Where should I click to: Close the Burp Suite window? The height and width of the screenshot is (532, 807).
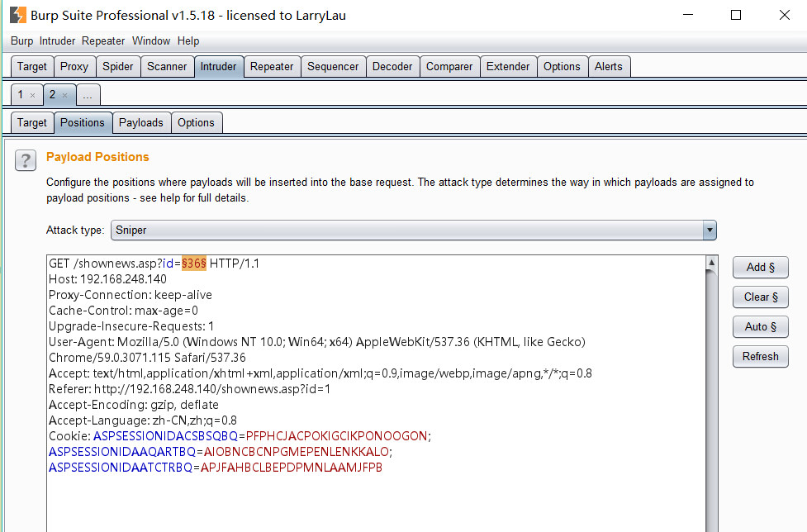785,15
